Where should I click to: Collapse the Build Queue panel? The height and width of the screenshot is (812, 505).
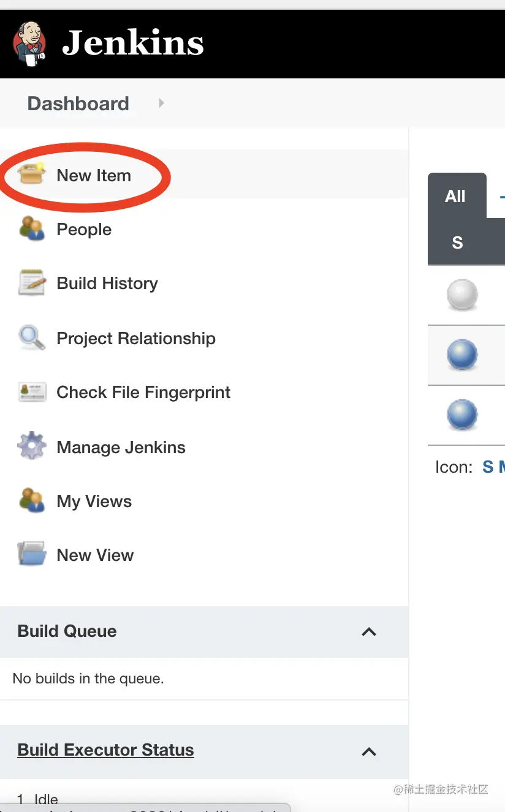(369, 631)
